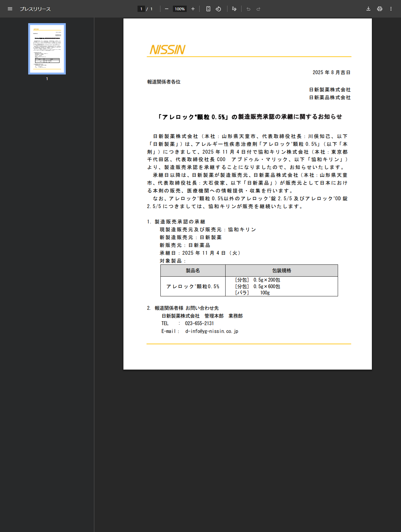401x532 pixels.
Task: Click the NISSIN logo in the document
Action: click(x=167, y=49)
